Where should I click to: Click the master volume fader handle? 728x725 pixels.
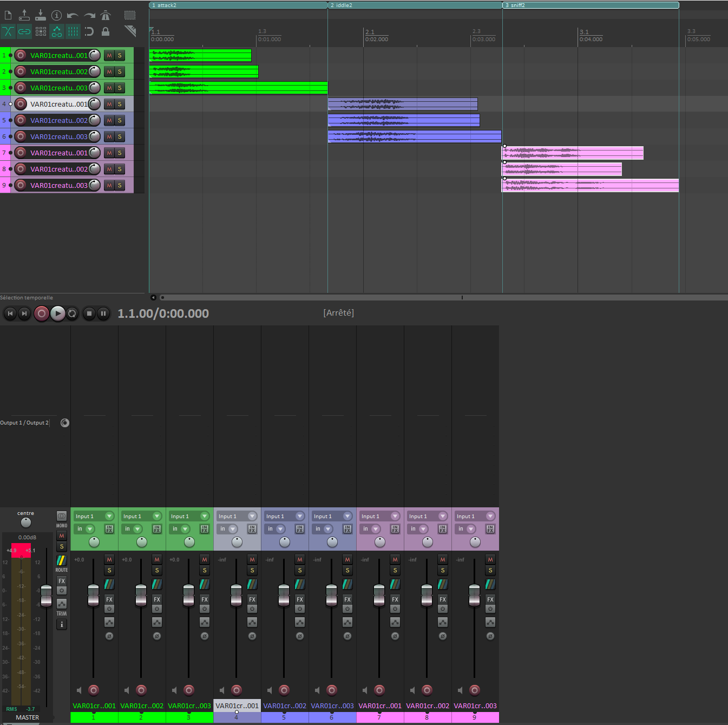coord(47,595)
